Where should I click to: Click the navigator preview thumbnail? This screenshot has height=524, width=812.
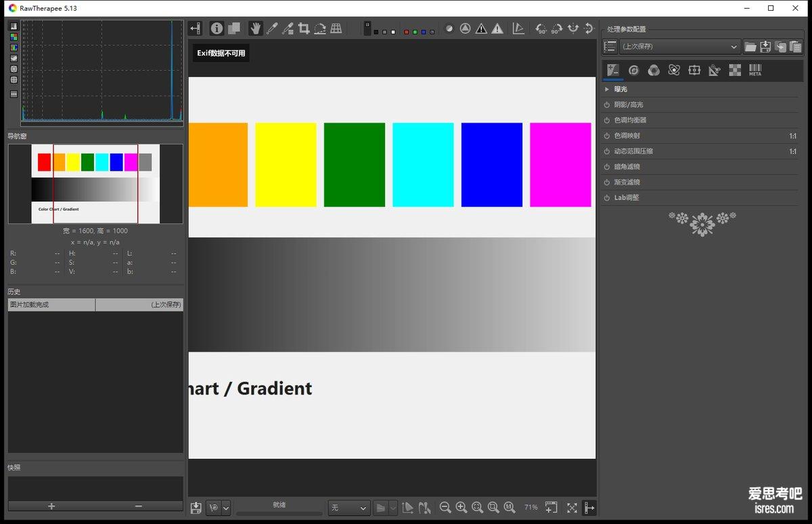(x=95, y=183)
